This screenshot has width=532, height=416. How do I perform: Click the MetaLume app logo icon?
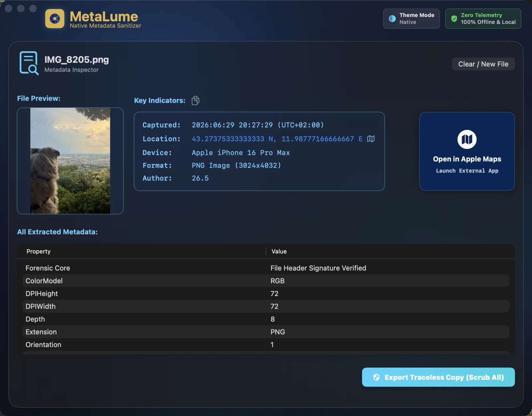point(55,19)
